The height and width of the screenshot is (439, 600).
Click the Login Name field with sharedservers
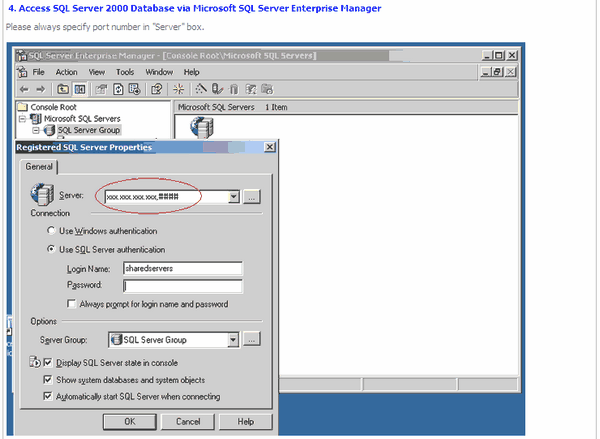tap(183, 268)
